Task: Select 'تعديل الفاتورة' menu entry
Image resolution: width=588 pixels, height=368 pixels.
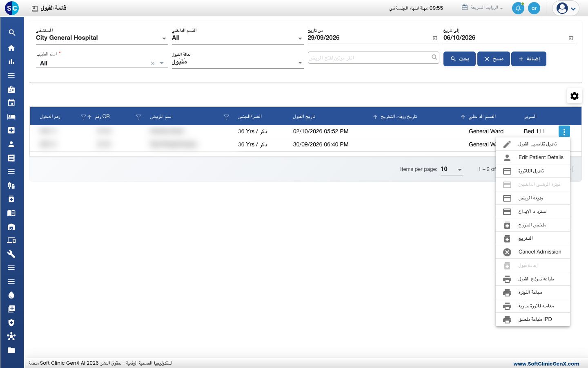Action: pos(533,171)
